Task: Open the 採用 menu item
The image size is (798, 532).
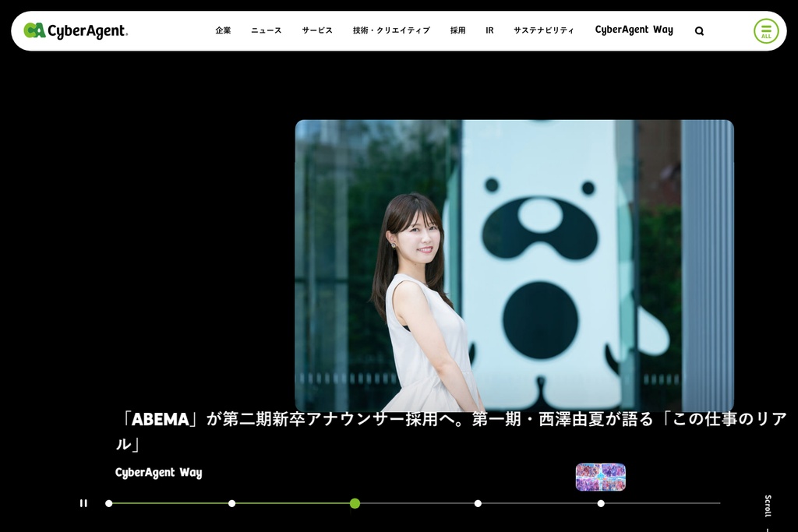Action: click(x=458, y=30)
